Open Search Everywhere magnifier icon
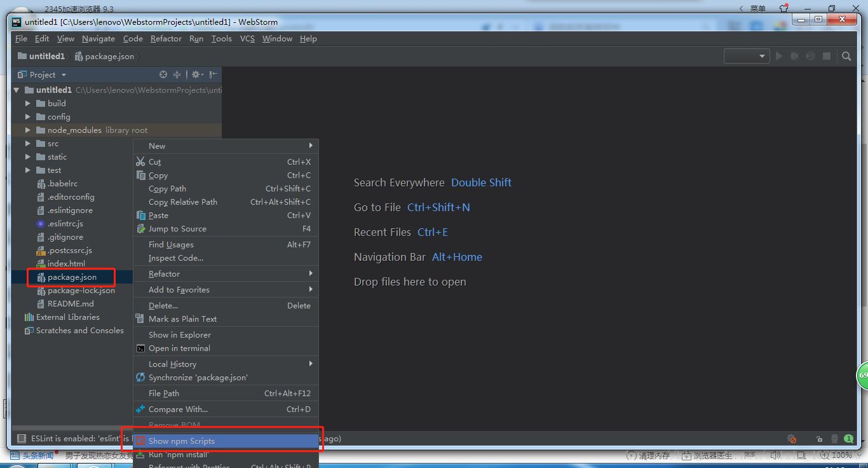Image resolution: width=868 pixels, height=468 pixels. tap(846, 56)
